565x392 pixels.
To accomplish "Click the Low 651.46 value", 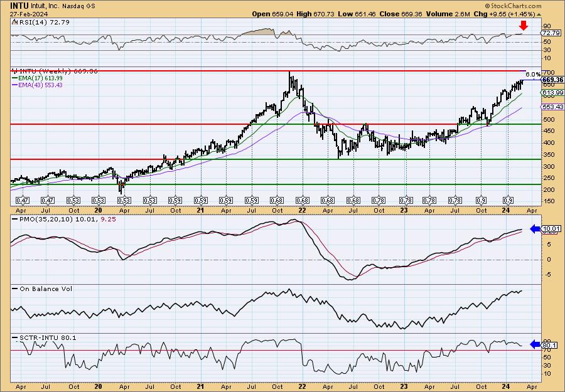I will click(357, 14).
